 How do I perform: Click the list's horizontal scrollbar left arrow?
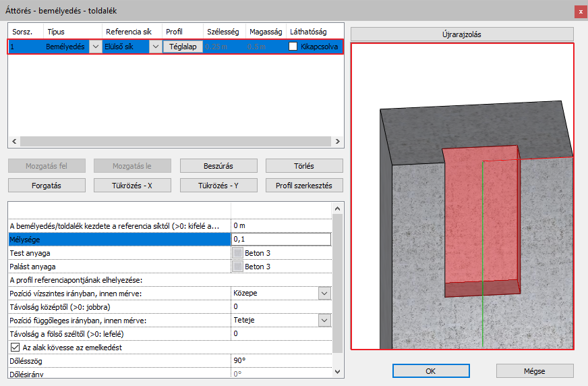(14, 142)
